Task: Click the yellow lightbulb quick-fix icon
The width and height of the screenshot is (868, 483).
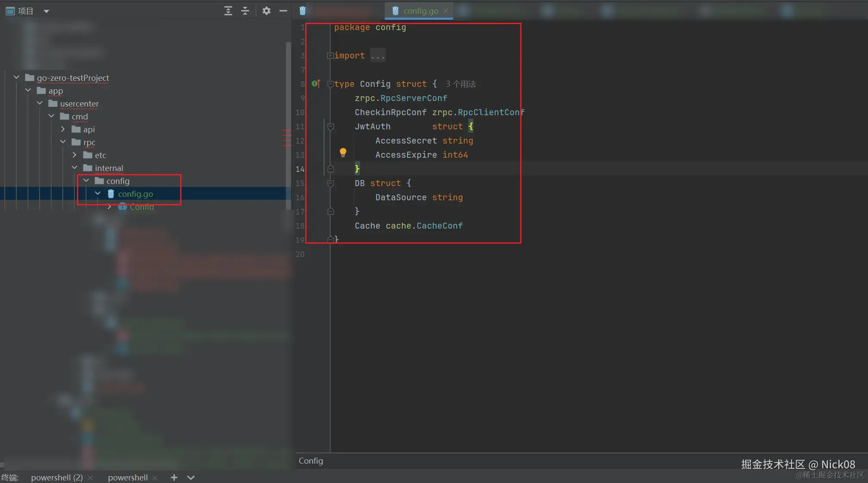Action: click(343, 152)
